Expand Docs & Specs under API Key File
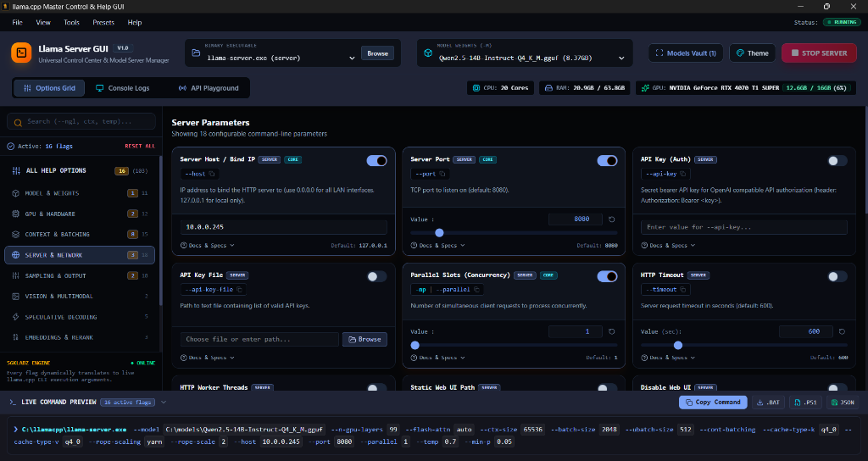Viewport: 868px width, 461px height. coord(208,358)
